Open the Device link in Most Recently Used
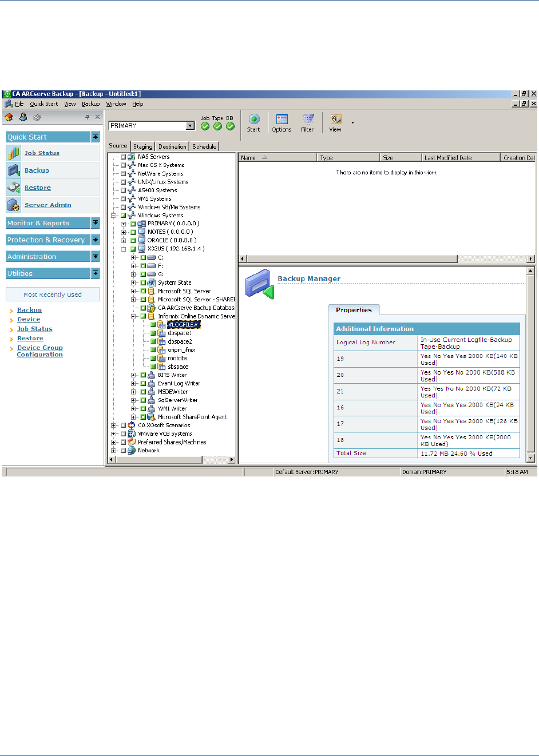 pos(29,320)
